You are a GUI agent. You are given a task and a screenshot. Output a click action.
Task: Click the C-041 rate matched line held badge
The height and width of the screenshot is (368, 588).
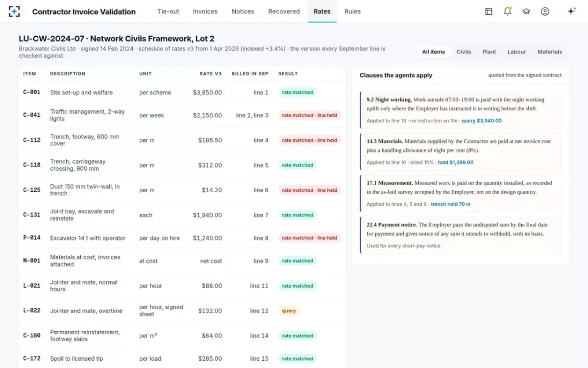[x=310, y=115]
